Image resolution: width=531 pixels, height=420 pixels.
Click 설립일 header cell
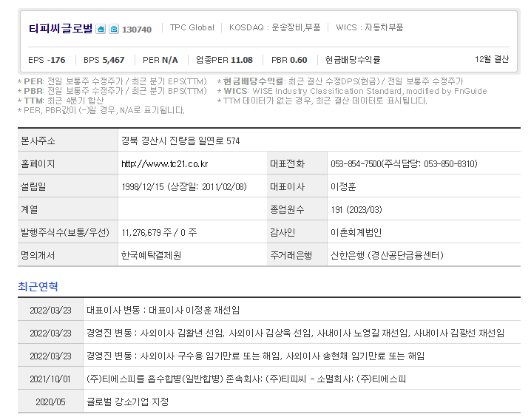click(x=68, y=186)
